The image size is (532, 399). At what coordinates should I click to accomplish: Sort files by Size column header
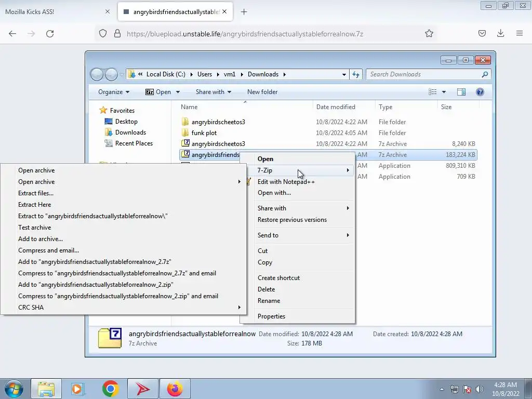tap(446, 107)
